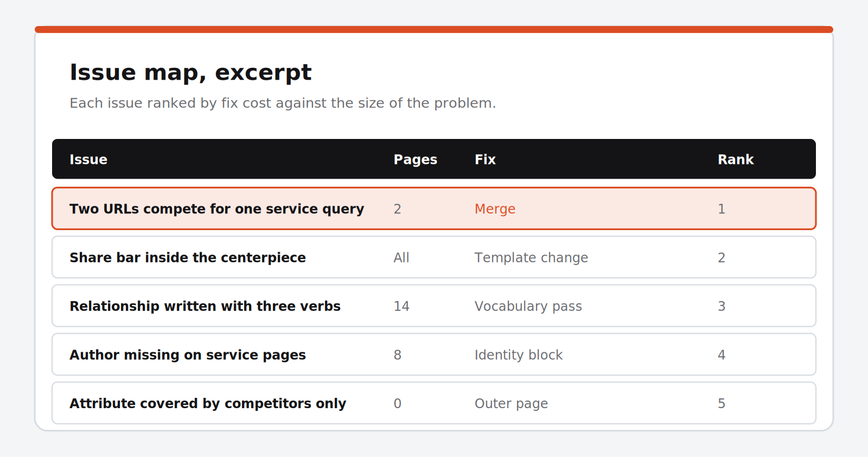Click the 'Merge' fix cell
This screenshot has width=868, height=457.
(x=495, y=209)
